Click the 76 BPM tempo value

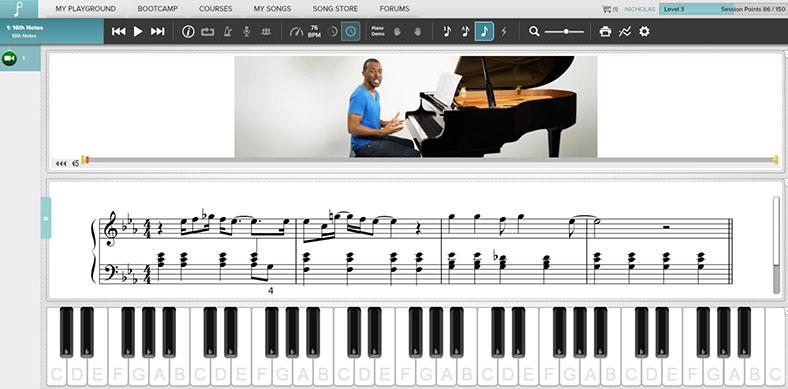[x=314, y=31]
